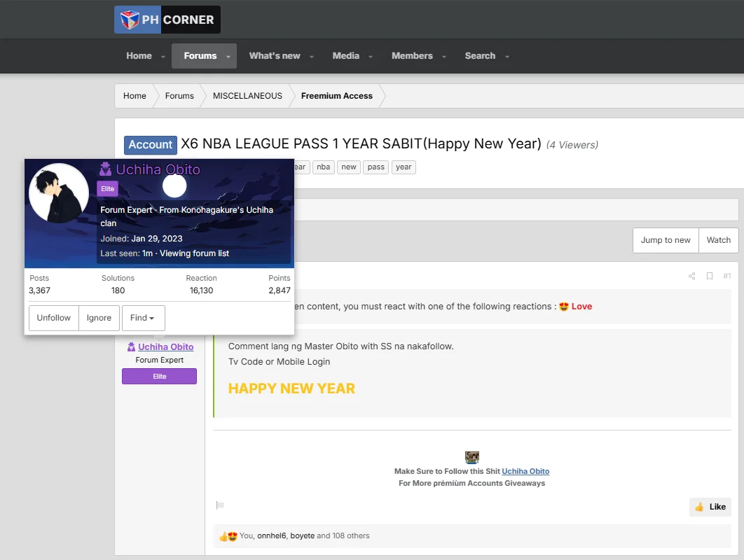Open the 'Posts 3,367' stat in the popup

click(39, 284)
